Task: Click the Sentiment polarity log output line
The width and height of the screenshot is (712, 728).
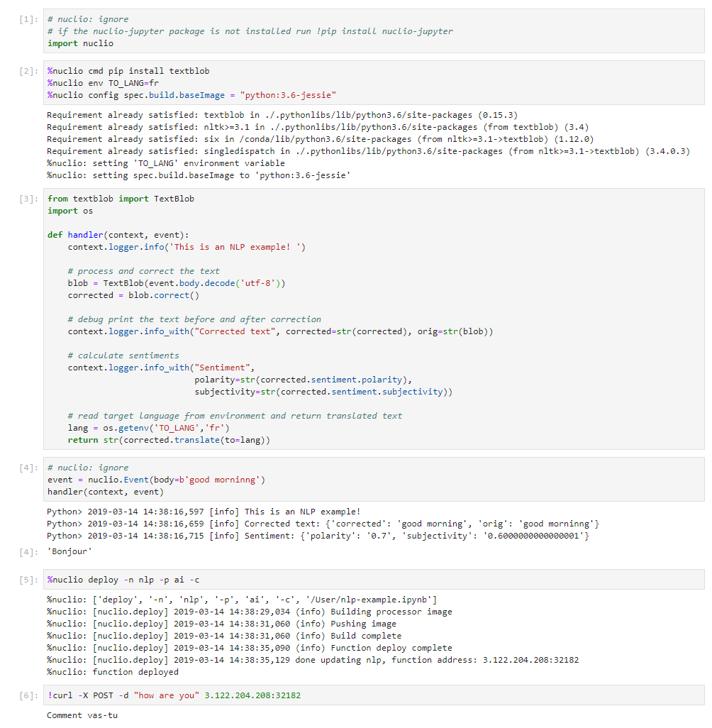Action: coord(318,536)
